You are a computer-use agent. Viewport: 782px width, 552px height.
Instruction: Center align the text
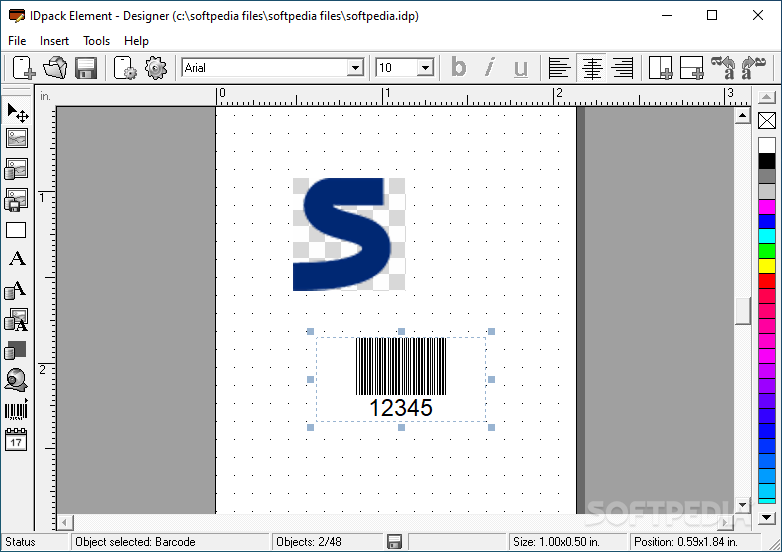click(x=591, y=67)
